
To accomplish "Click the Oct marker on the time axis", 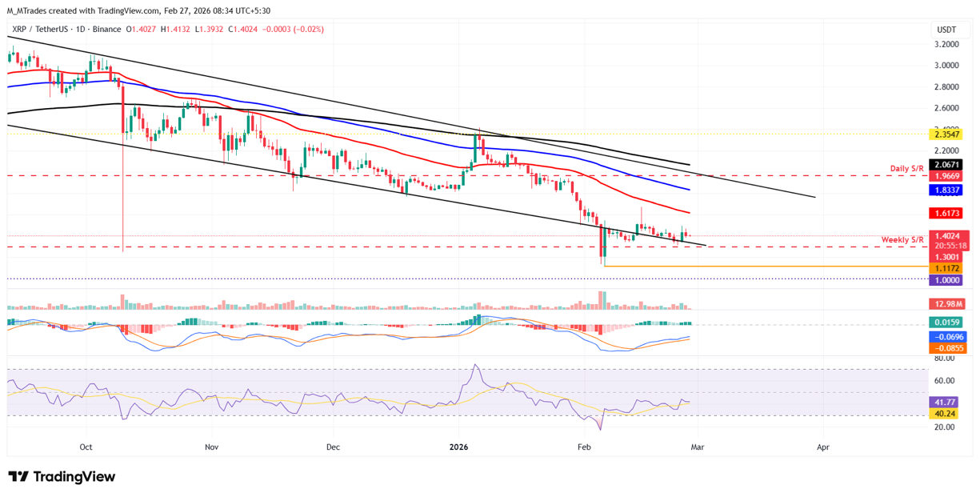I will pos(86,447).
